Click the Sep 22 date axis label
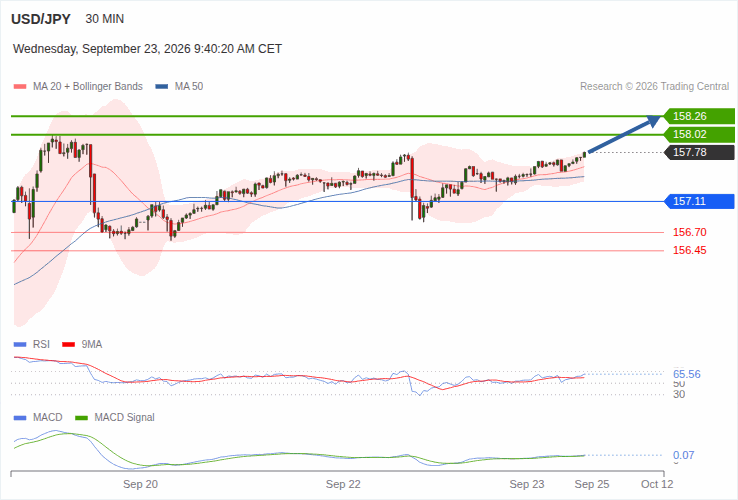 point(343,484)
